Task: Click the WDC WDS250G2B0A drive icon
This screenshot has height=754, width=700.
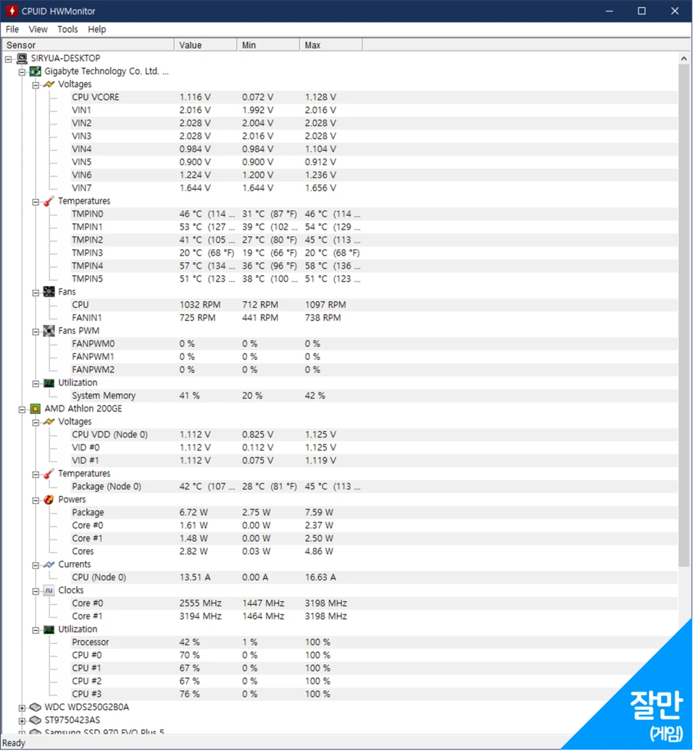Action: (x=36, y=706)
